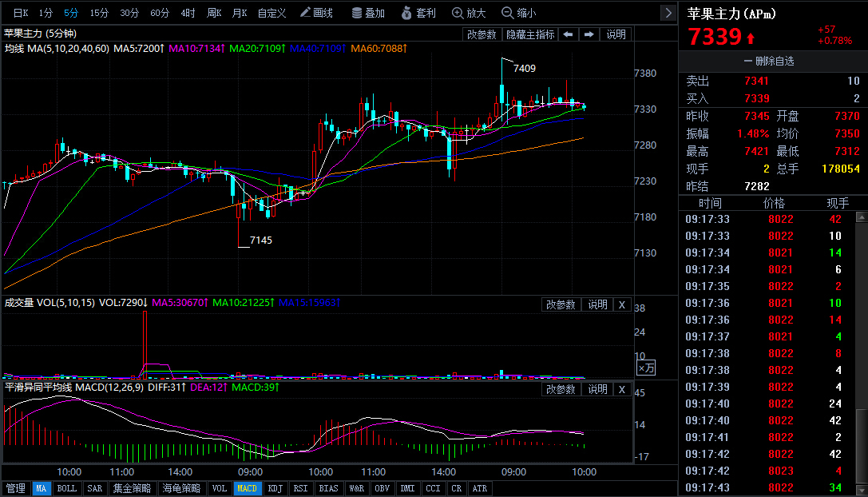Select the MA indicator tab

(42, 488)
